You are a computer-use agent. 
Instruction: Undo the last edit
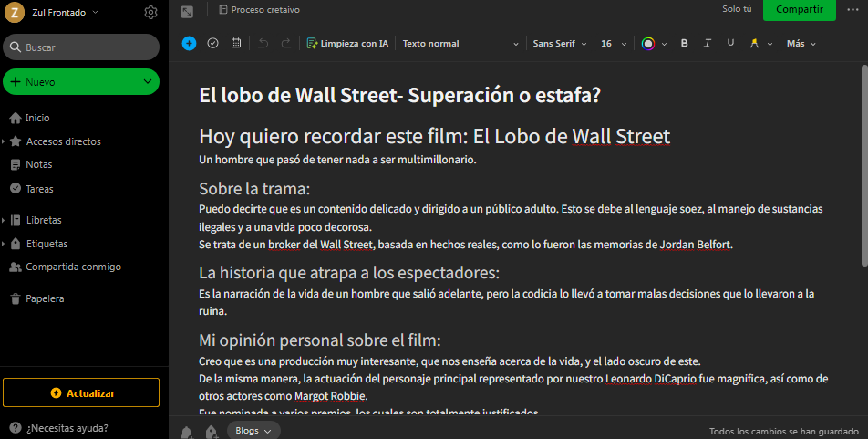click(263, 43)
